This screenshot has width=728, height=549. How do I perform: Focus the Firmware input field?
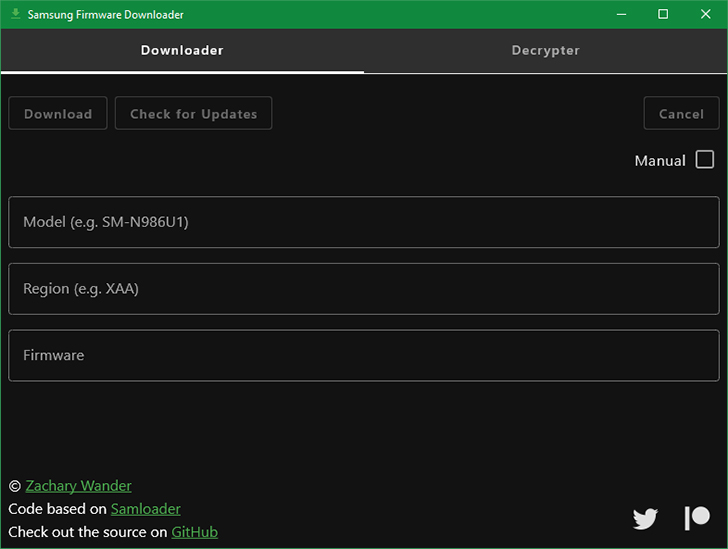coord(364,355)
